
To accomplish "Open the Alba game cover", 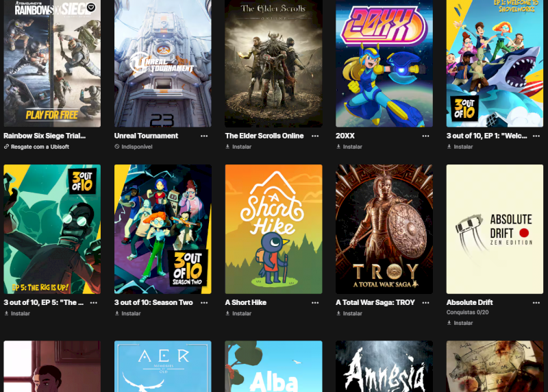I will pos(273,367).
